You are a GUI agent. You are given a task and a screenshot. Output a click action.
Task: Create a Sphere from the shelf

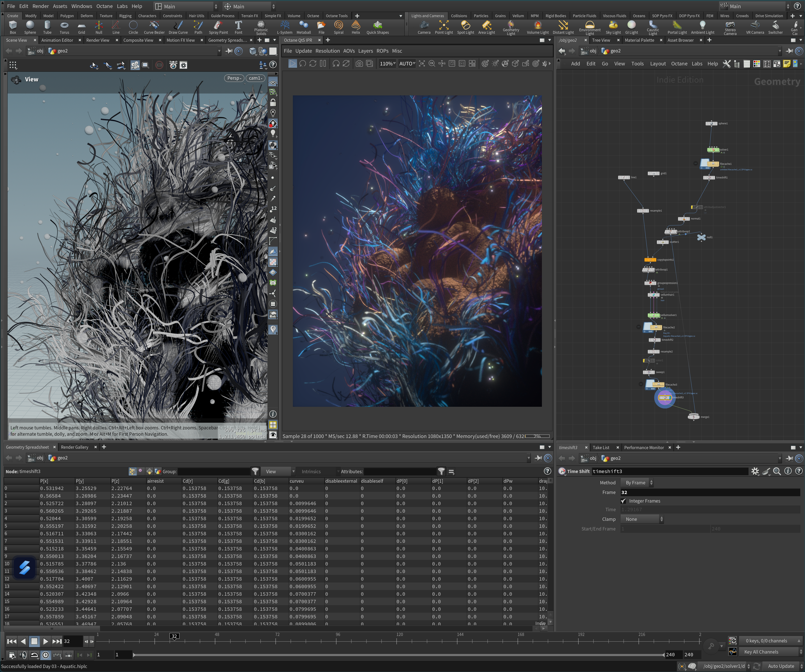[30, 27]
